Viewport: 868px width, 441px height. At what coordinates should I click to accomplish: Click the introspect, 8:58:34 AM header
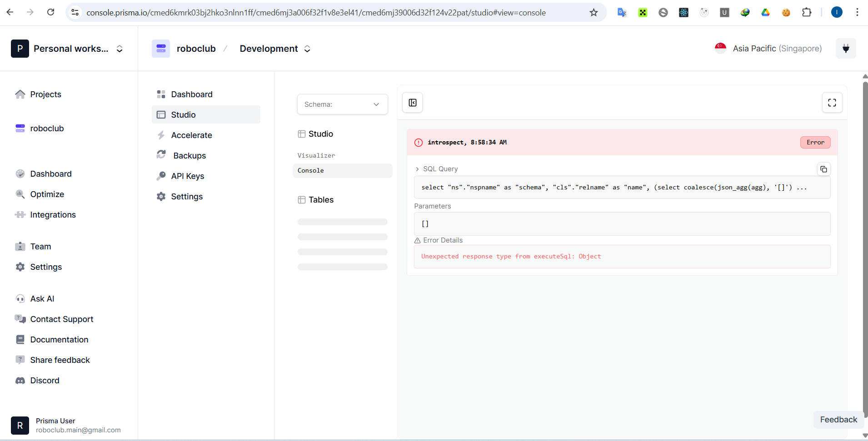coord(467,143)
